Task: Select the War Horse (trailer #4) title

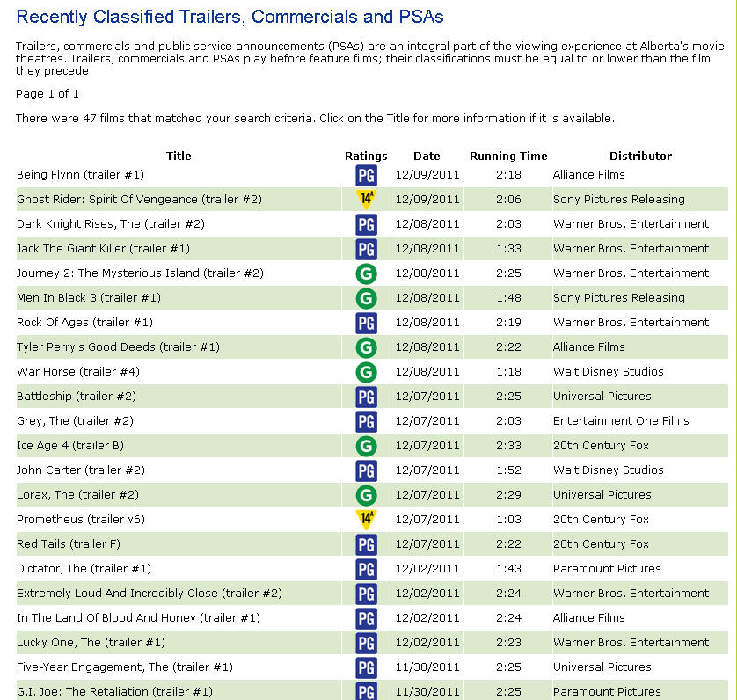Action: coord(78,371)
